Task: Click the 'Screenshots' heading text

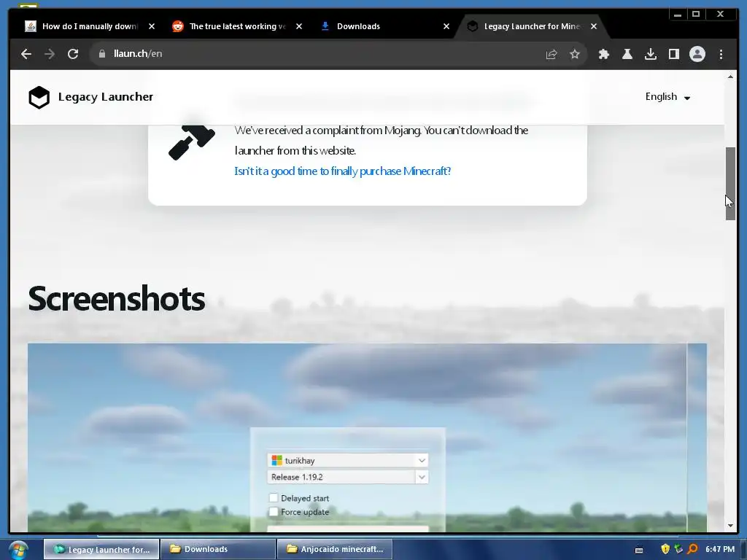Action: tap(117, 299)
